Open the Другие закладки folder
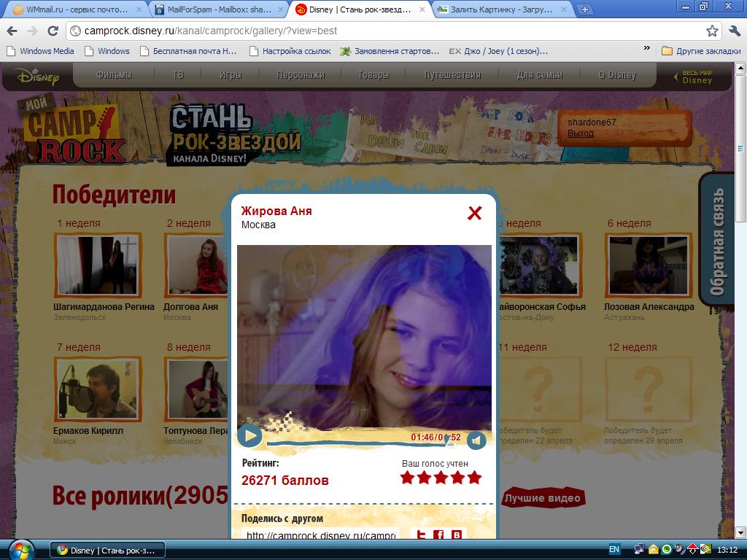The height and width of the screenshot is (560, 747). click(x=701, y=51)
